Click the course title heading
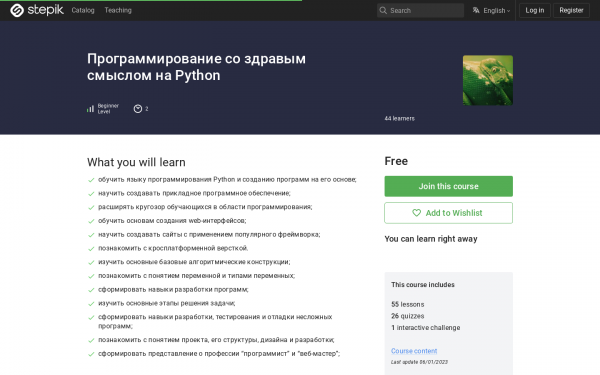 coord(196,67)
